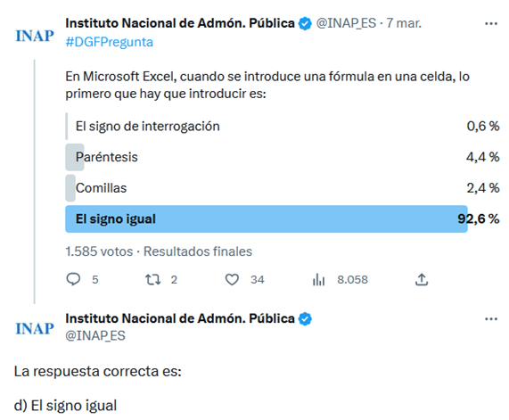Screen dimensions: 509x420
Task: Click INAP avatar on the reply tweet
Action: click(x=35, y=328)
